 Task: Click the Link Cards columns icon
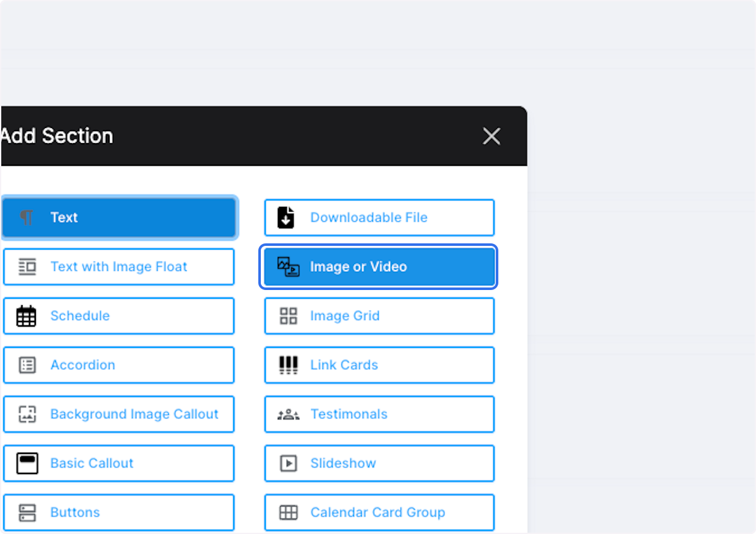pyautogui.click(x=288, y=365)
